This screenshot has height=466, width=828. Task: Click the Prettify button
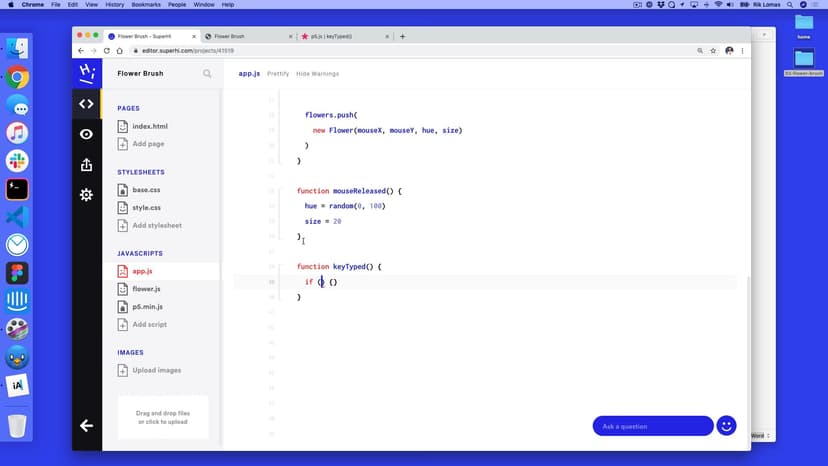(x=278, y=73)
